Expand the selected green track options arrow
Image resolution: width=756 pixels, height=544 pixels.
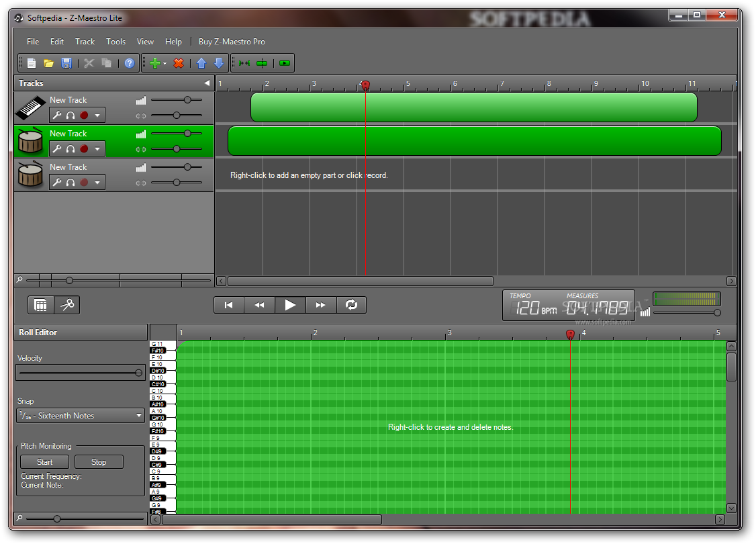[x=97, y=149]
